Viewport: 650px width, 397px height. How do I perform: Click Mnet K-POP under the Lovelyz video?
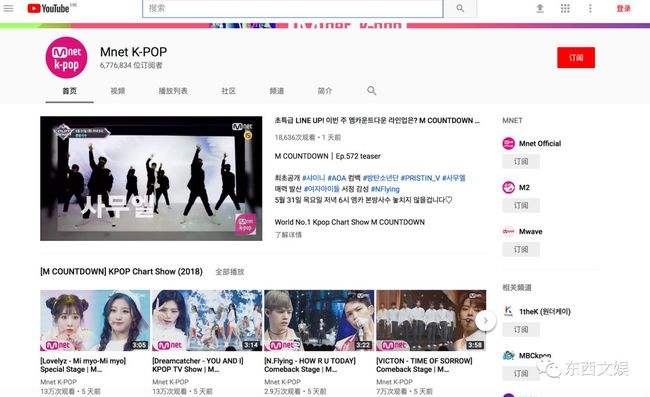pyautogui.click(x=58, y=382)
